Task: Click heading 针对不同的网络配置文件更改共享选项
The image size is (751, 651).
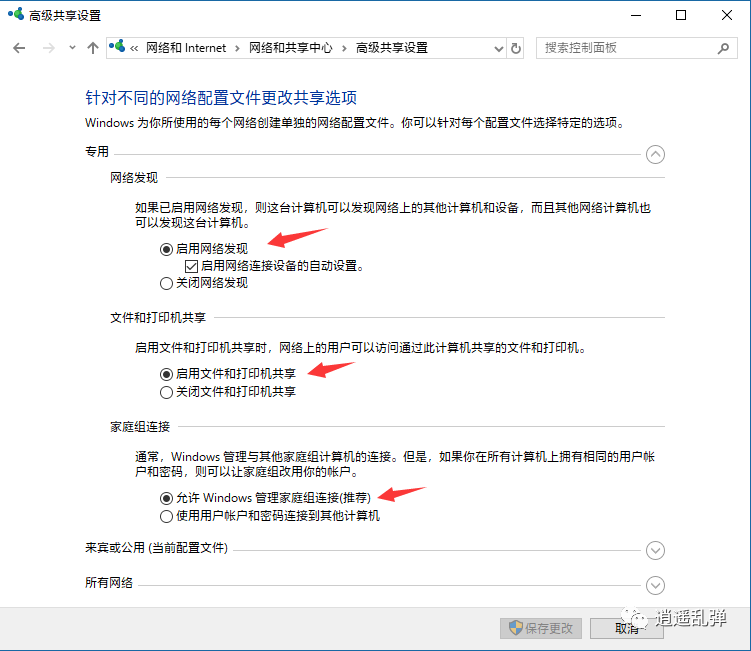Action: point(221,98)
